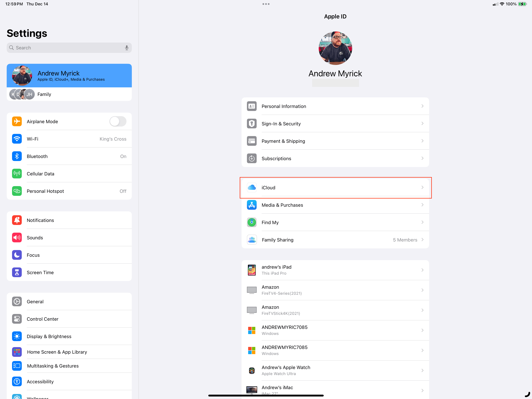
Task: Expand the Sign-In & Security chevron
Action: (422, 124)
